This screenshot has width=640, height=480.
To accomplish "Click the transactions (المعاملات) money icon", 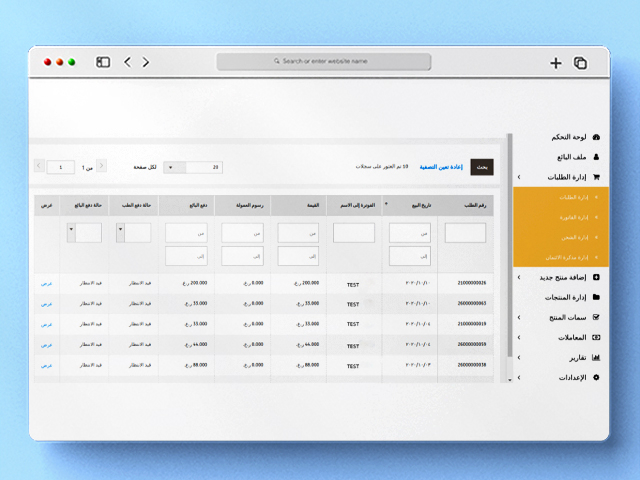I will (x=596, y=337).
